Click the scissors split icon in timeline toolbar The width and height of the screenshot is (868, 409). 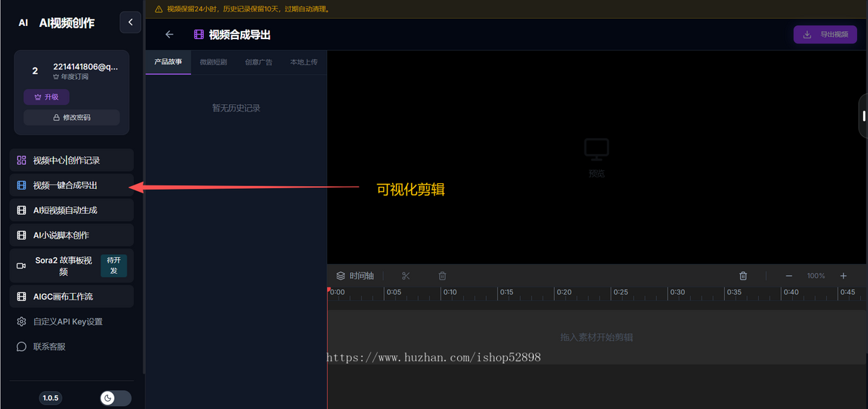pos(406,276)
